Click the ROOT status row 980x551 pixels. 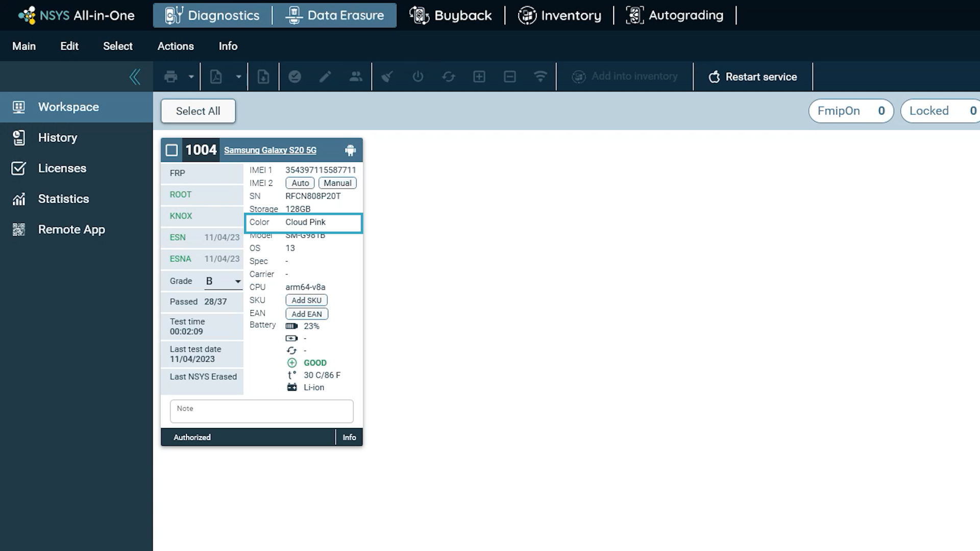[x=202, y=195]
